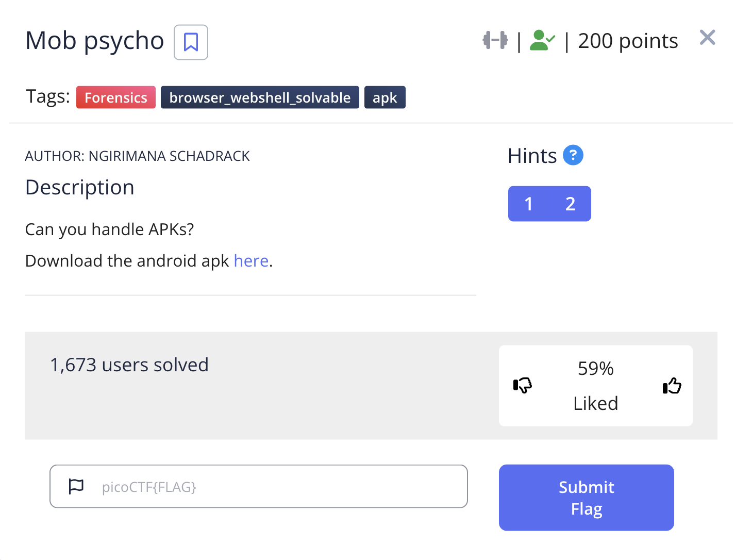
Task: Click the Mob psycho title
Action: [95, 41]
